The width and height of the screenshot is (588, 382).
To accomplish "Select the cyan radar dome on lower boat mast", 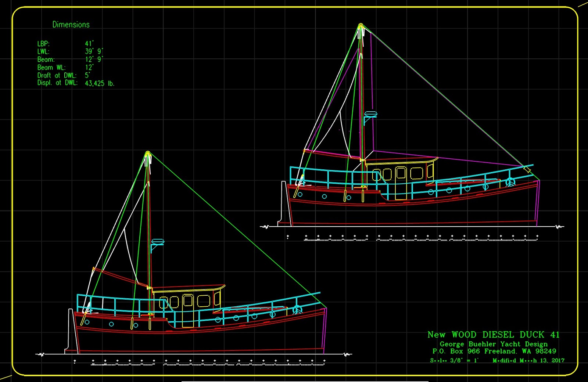I will (x=157, y=242).
